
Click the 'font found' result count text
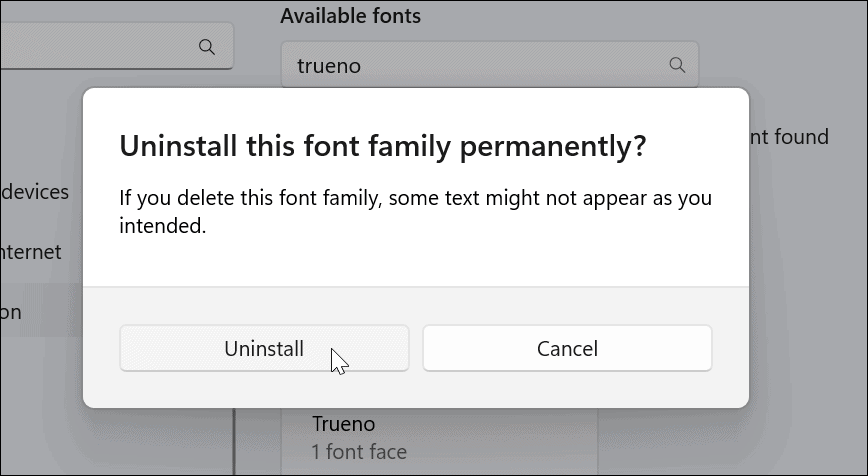tap(789, 136)
